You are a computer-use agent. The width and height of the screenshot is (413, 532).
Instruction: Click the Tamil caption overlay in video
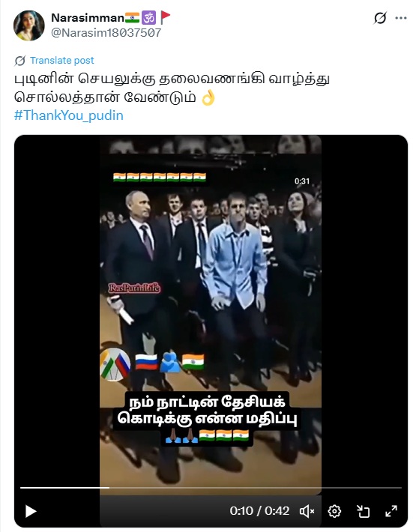tap(207, 418)
